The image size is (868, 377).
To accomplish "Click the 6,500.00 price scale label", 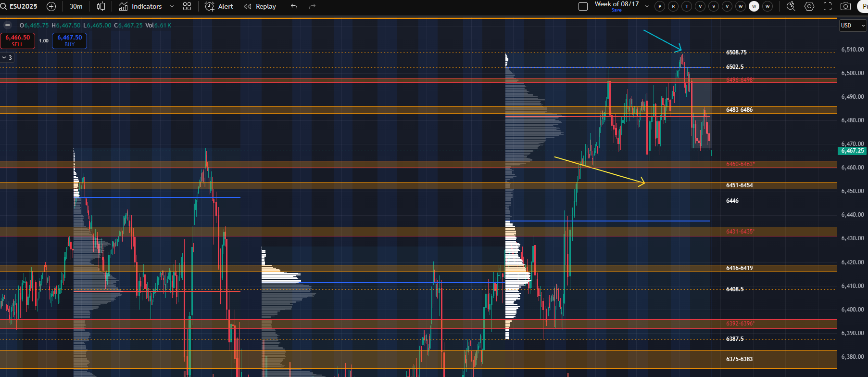I will (x=853, y=73).
